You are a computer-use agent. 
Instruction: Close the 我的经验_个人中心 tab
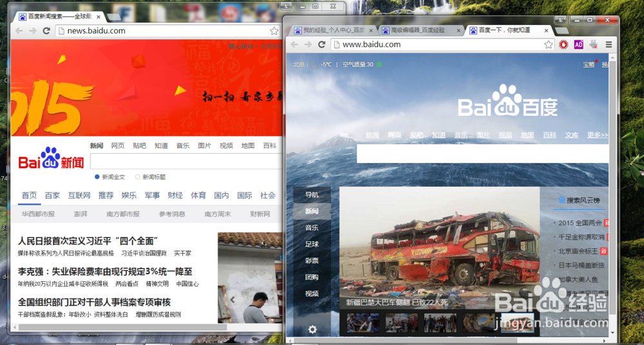pos(370,31)
